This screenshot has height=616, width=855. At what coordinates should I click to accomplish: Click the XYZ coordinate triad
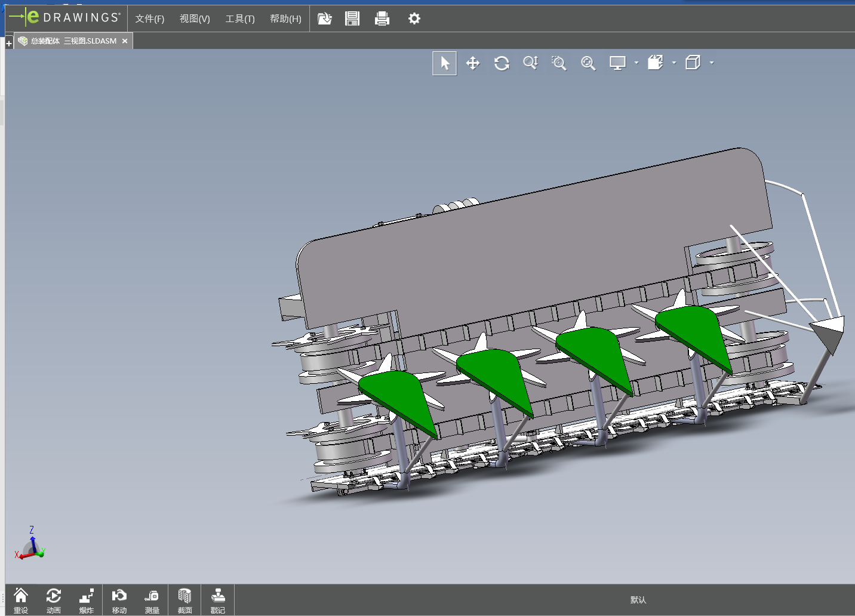point(30,546)
